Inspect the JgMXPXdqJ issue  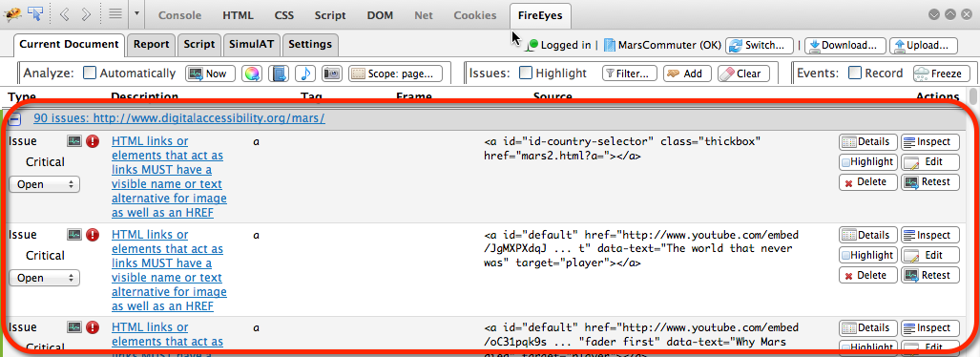(930, 235)
